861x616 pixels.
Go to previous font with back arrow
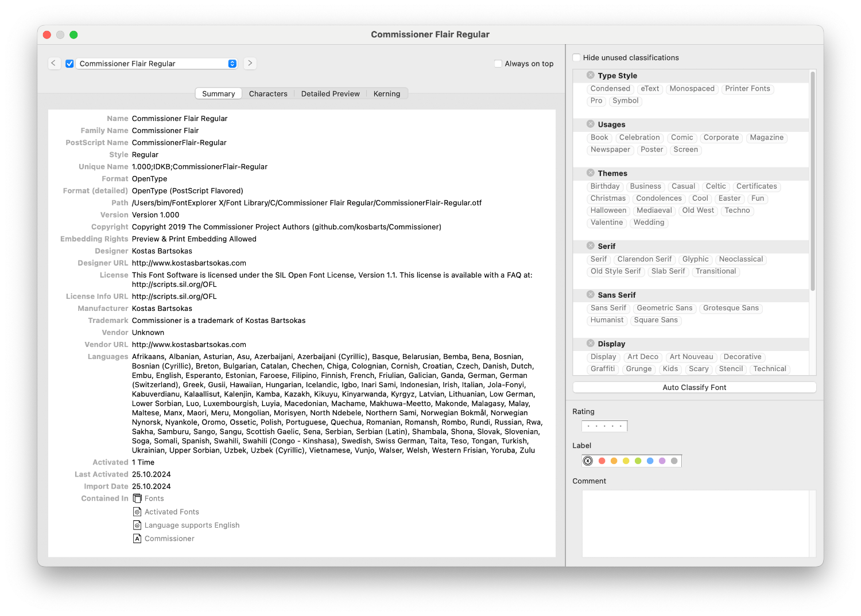(53, 63)
